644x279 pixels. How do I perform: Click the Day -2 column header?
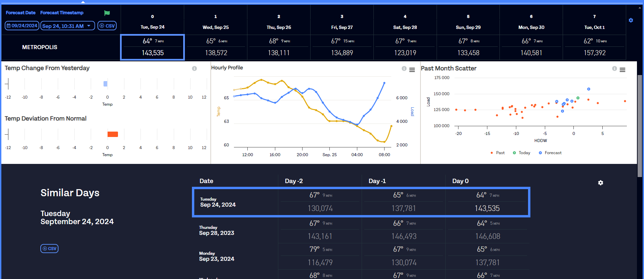[294, 181]
